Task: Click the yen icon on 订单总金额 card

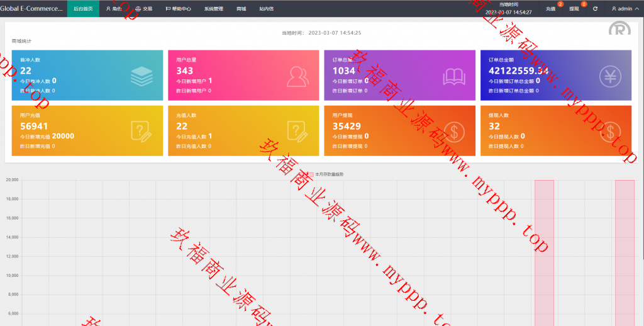Action: click(x=610, y=76)
